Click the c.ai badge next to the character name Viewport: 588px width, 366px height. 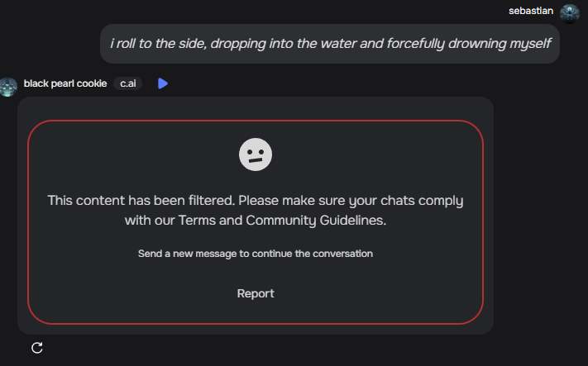[x=128, y=83]
